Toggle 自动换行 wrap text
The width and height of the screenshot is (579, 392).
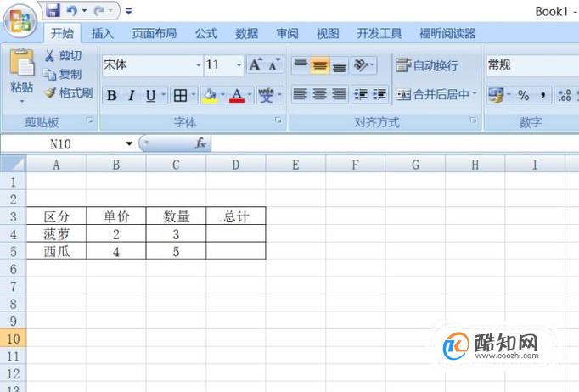point(427,65)
